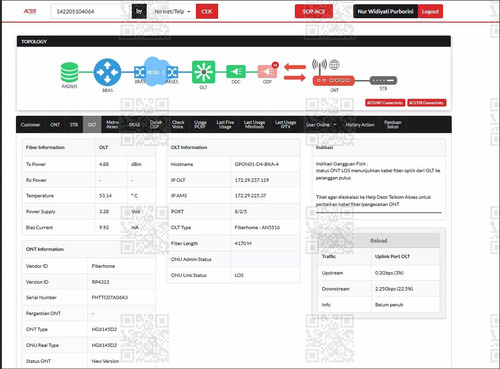Screen dimensions: 500x369
Task: Open the Check Voice tab
Action: click(178, 125)
